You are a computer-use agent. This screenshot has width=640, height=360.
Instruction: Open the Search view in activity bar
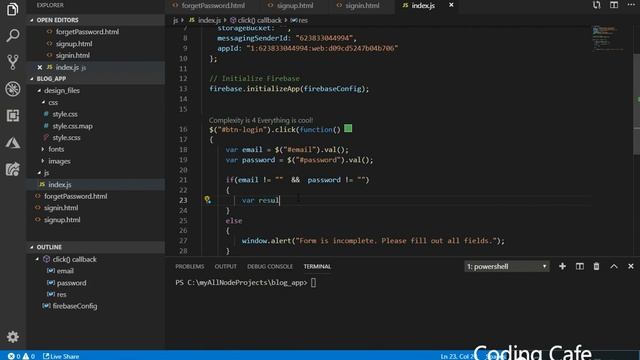tap(13, 36)
